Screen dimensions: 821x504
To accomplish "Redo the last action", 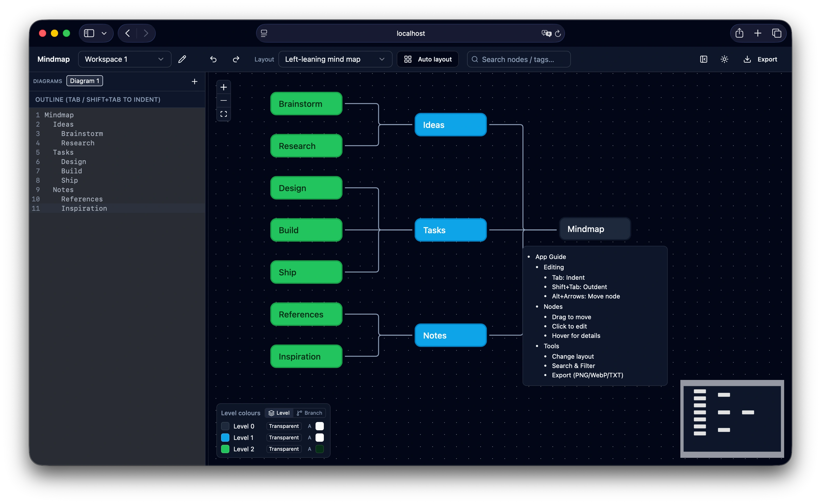I will [236, 59].
